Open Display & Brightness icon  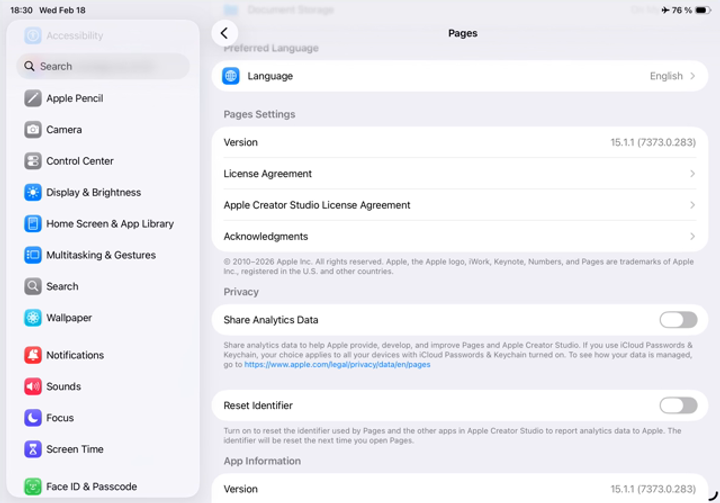(33, 192)
